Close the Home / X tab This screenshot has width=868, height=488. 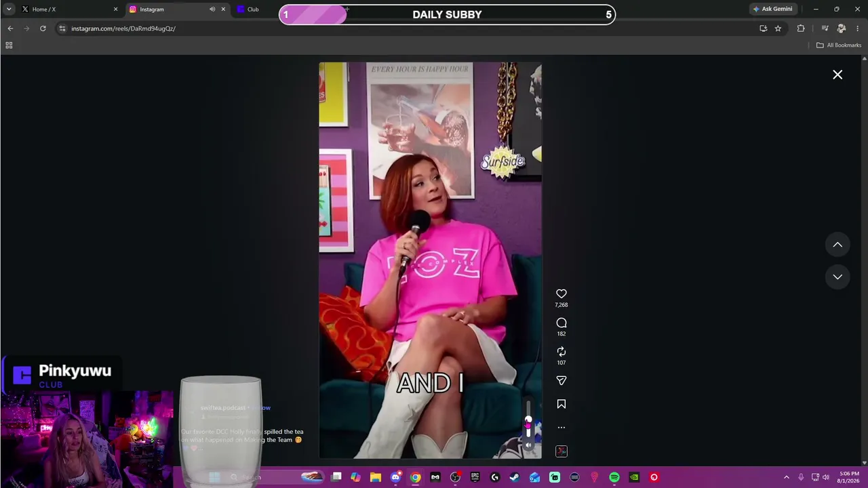coord(115,9)
